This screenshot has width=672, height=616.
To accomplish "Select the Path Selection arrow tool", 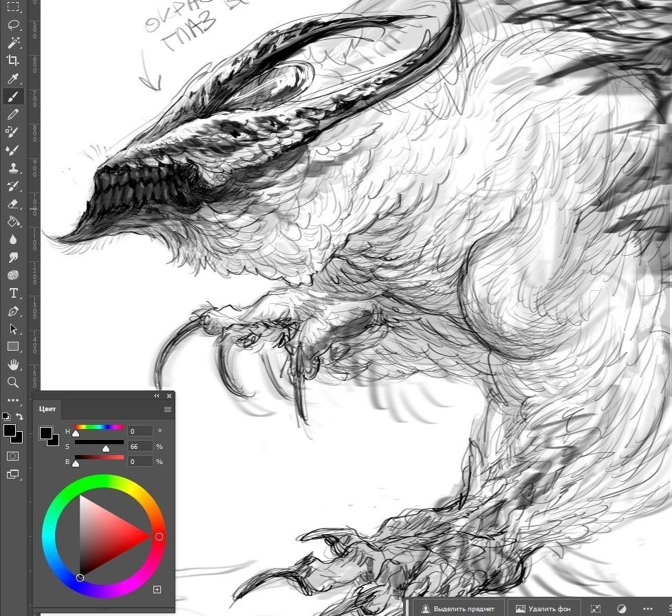I will (x=13, y=329).
